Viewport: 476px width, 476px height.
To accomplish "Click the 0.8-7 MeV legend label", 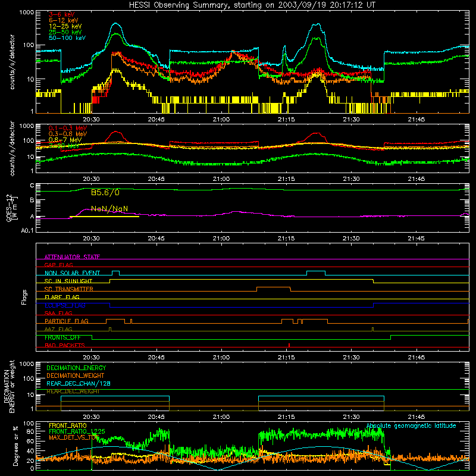I will pyautogui.click(x=65, y=140).
